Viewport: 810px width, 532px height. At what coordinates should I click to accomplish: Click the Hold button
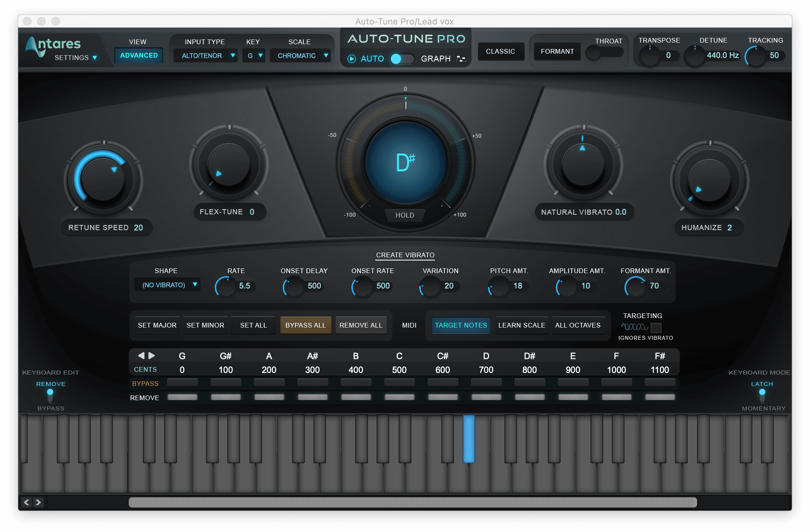coord(405,215)
